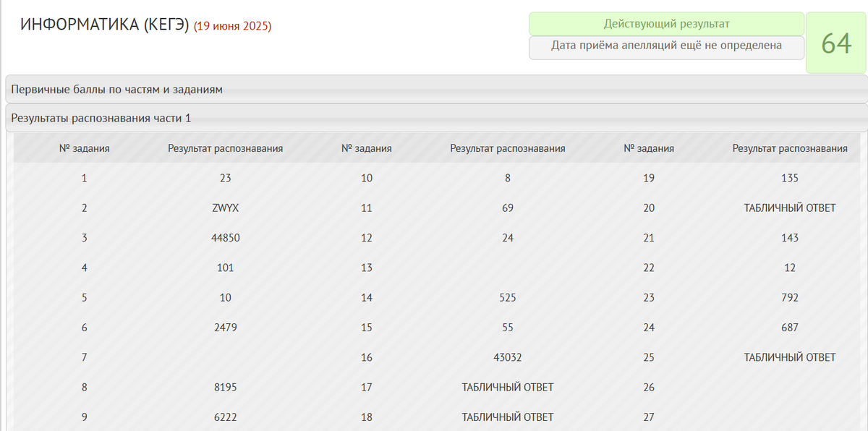The image size is (868, 431).
Task: Click task number 16 in the table
Action: [x=367, y=357]
